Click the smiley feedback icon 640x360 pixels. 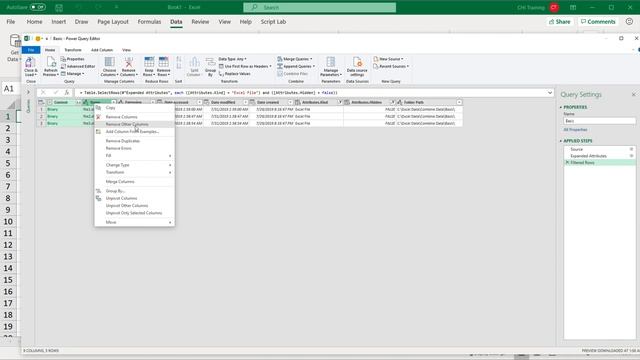pyautogui.click(x=629, y=22)
